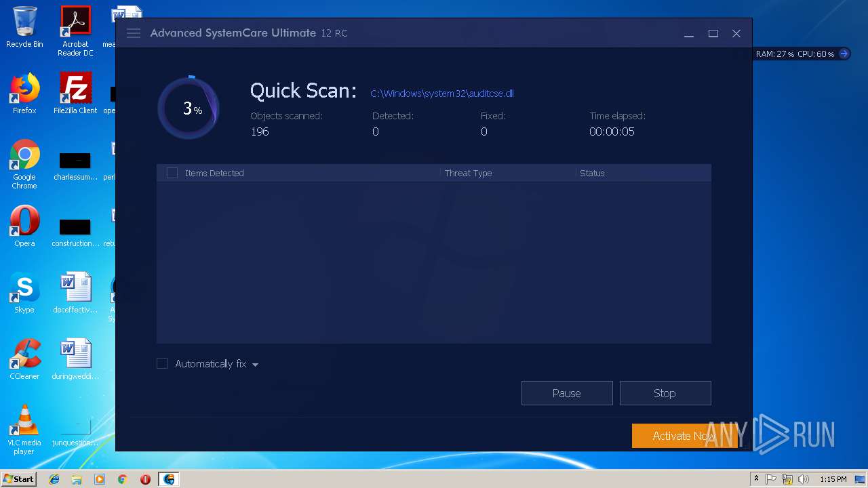Click the CPU: 60% usage indicator

click(x=816, y=54)
